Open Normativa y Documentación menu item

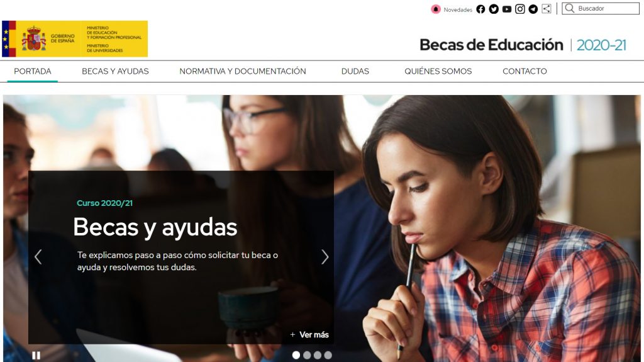pyautogui.click(x=243, y=71)
